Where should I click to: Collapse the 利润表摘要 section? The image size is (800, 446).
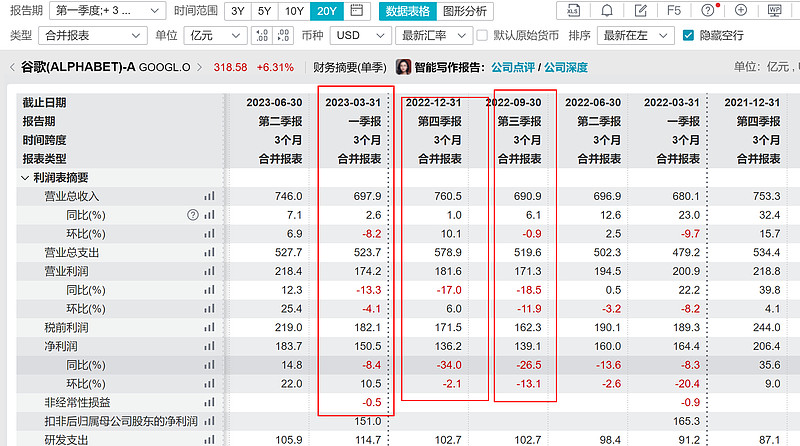pos(26,178)
